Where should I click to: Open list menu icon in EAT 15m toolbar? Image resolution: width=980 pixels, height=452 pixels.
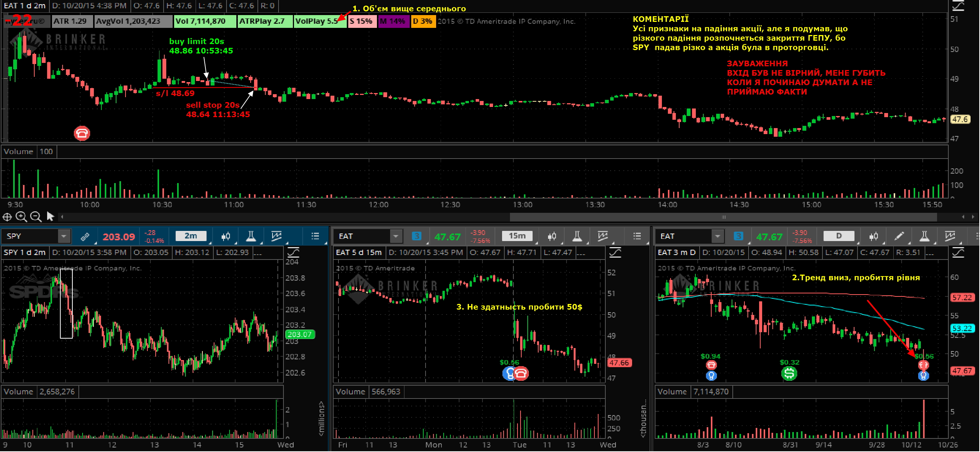click(638, 237)
